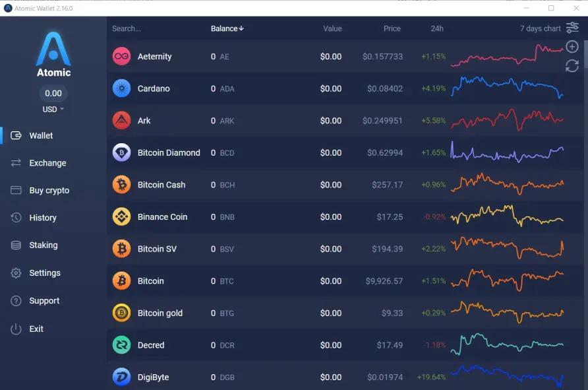The image size is (588, 390).
Task: Click the Bitcoin BTC coin icon
Action: tap(121, 280)
